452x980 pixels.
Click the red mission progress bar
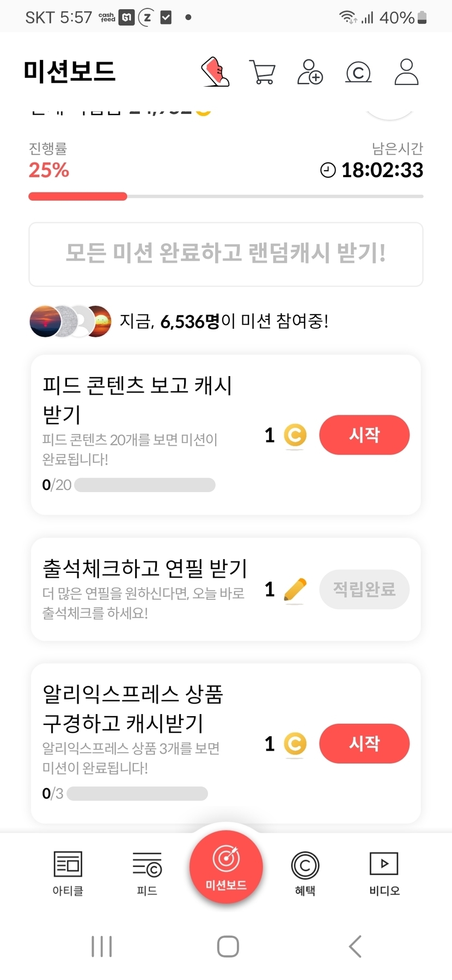point(78,196)
